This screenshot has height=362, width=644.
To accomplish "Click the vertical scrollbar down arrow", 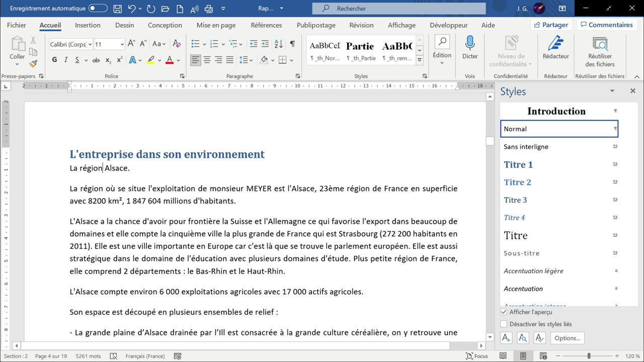I will [x=490, y=337].
